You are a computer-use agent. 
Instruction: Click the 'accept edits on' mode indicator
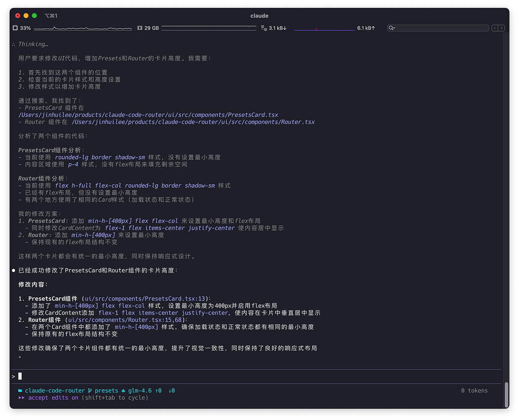pyautogui.click(x=53, y=398)
